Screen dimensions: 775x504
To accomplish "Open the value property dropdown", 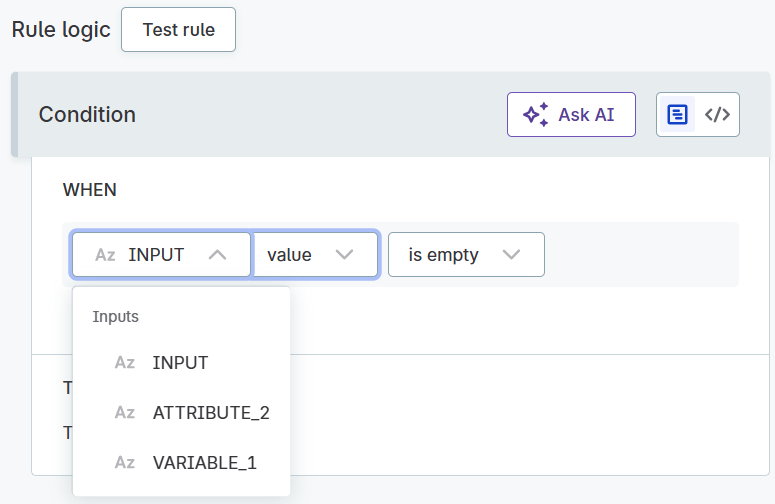I will point(315,255).
